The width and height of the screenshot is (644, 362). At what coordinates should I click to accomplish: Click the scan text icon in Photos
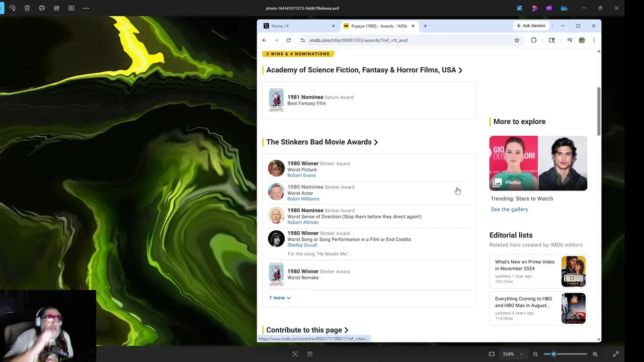310,354
